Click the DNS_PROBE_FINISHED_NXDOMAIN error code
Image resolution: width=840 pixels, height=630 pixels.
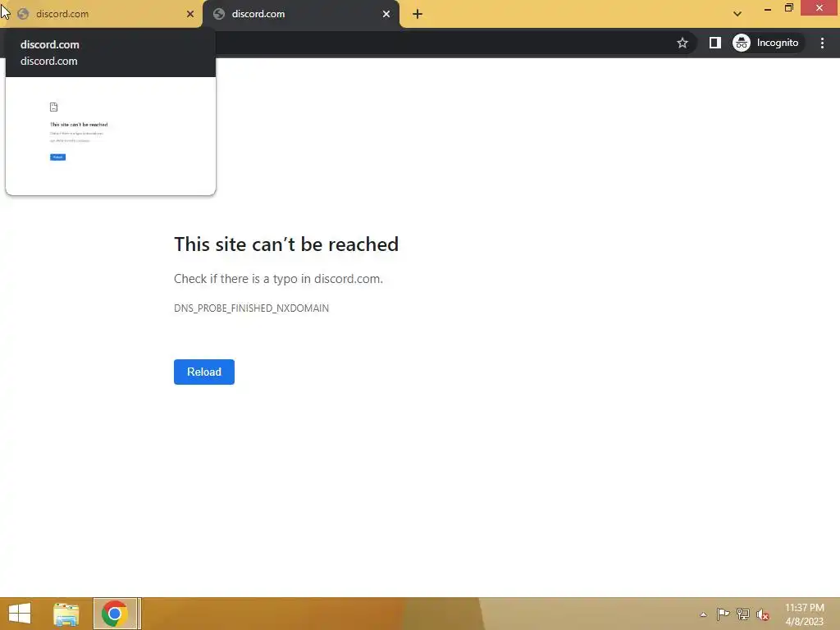pyautogui.click(x=251, y=308)
